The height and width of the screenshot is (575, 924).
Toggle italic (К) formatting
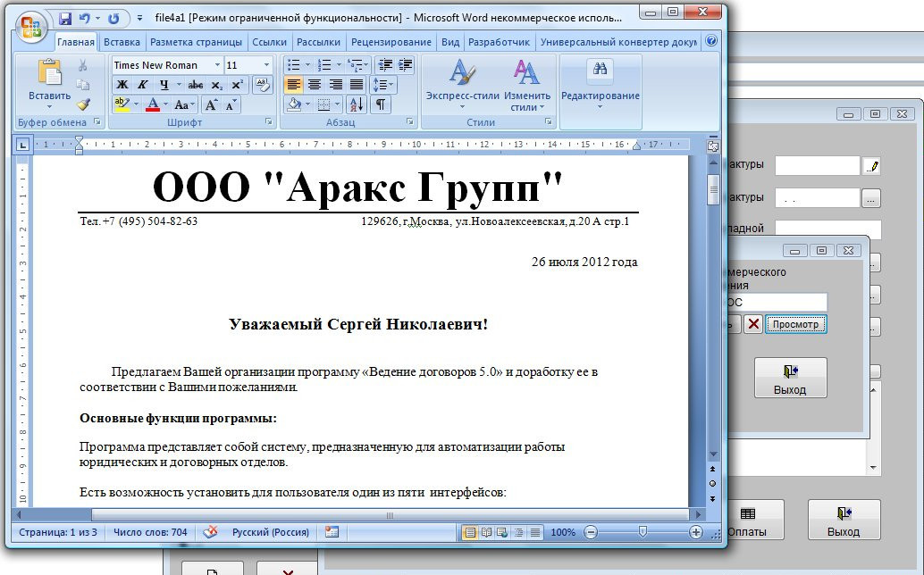pyautogui.click(x=143, y=85)
